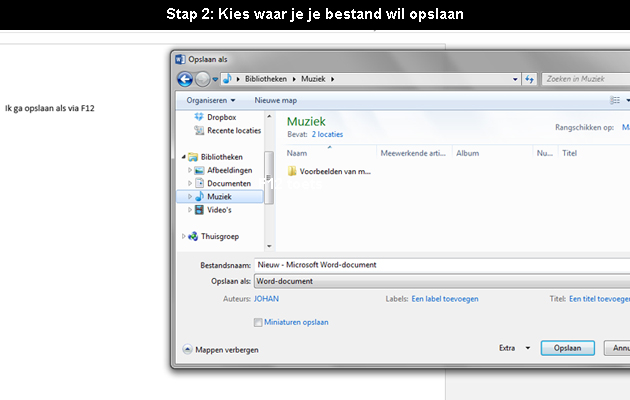This screenshot has width=630, height=400.
Task: Select Bibliotheken in the address path
Action: pos(266,79)
